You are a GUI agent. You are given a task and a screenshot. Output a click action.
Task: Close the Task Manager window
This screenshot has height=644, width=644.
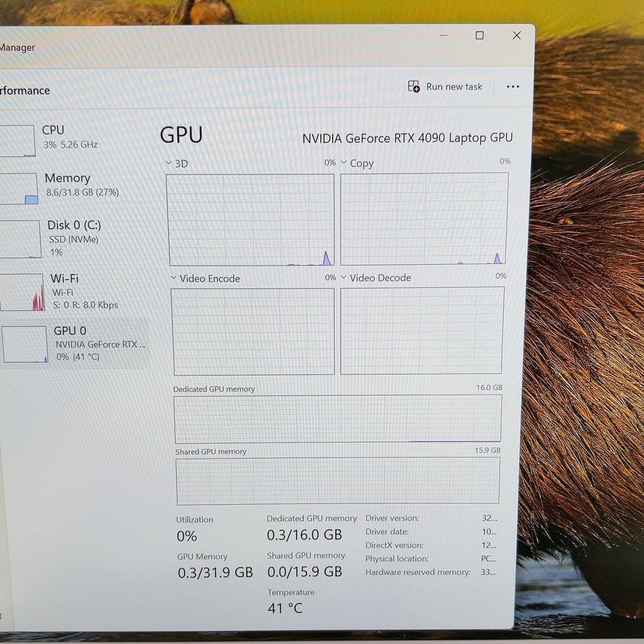[517, 35]
